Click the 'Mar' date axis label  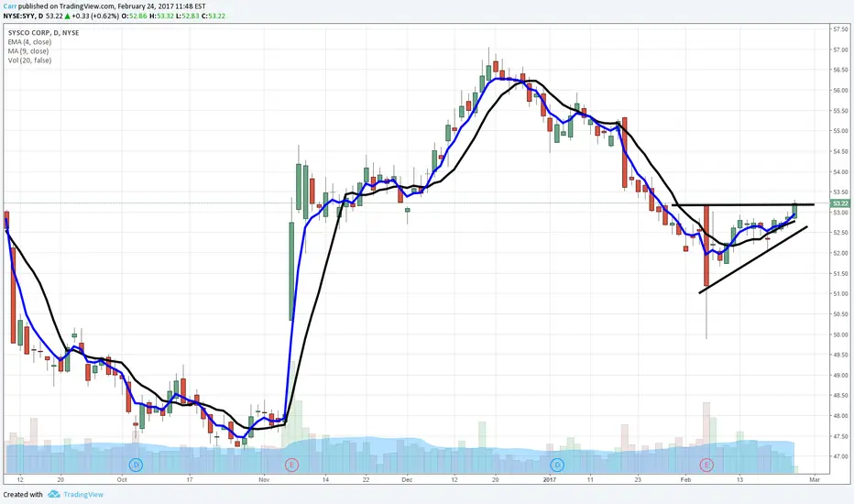click(815, 480)
